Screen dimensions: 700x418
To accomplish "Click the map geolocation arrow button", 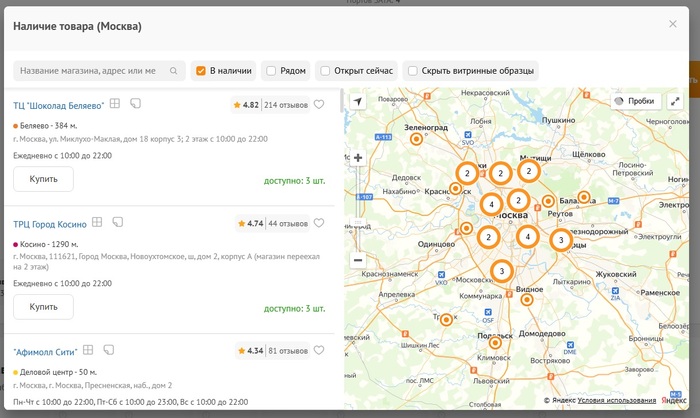I will tap(358, 102).
